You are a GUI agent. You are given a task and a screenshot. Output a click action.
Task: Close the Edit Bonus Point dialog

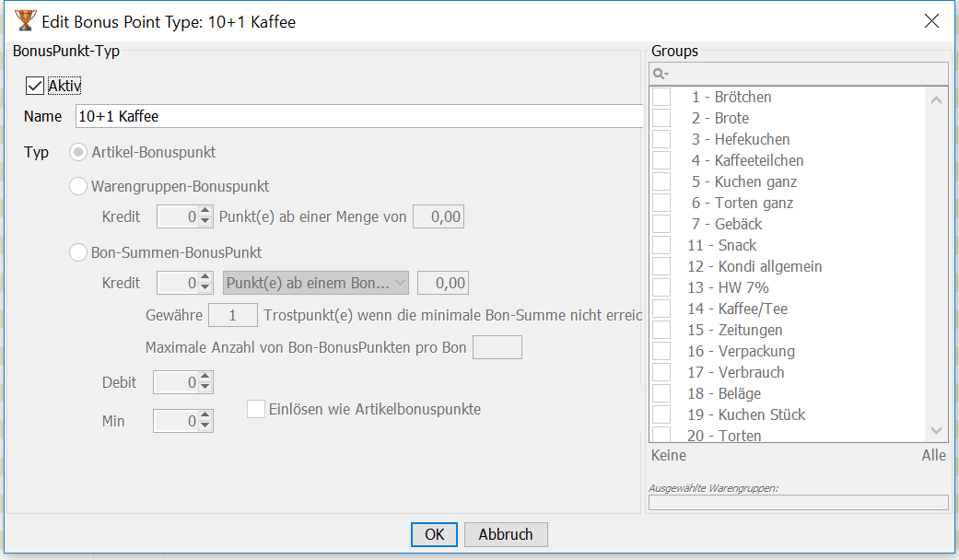[x=931, y=20]
